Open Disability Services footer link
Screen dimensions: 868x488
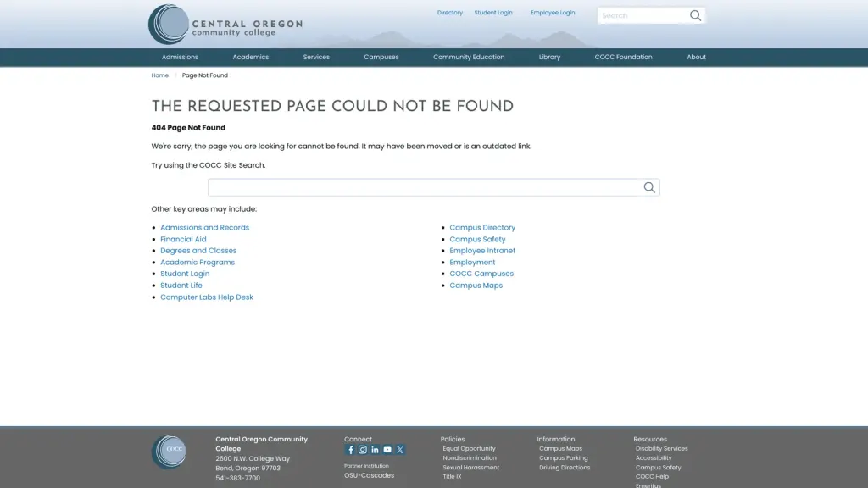coord(662,449)
